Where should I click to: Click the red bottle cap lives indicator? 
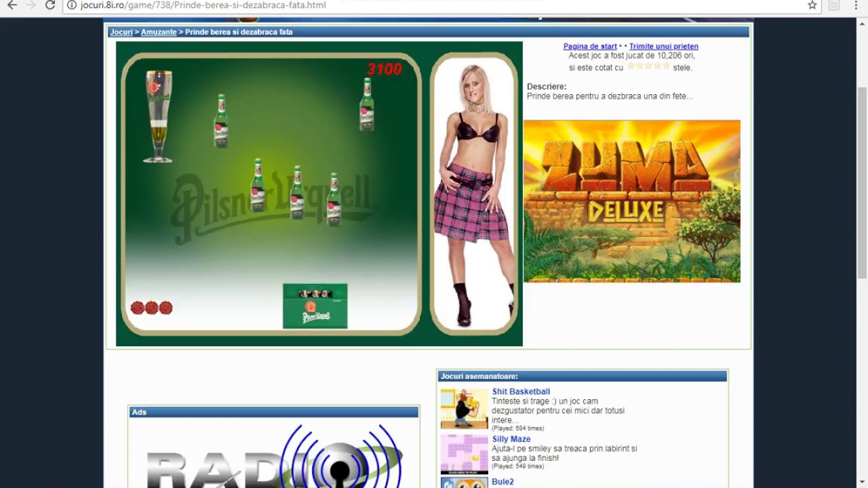152,308
